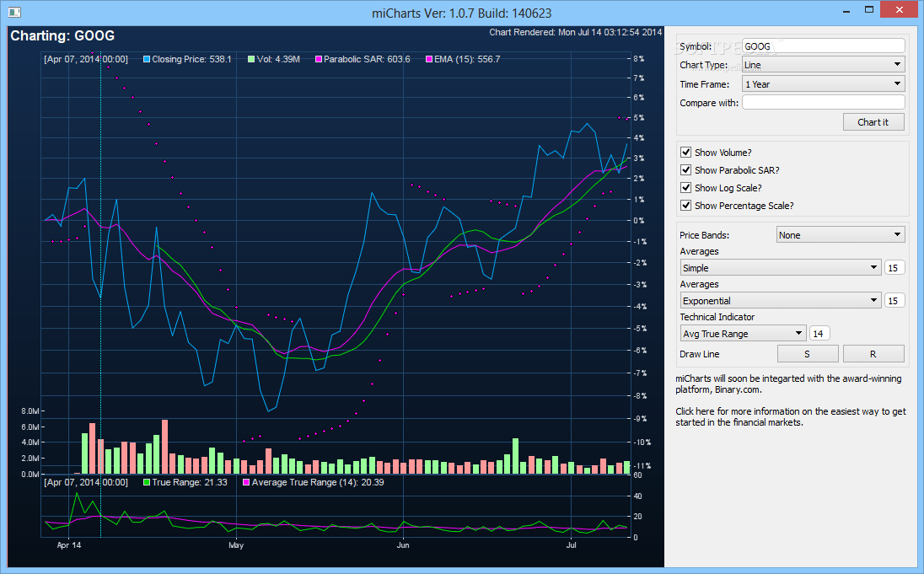924x574 pixels.
Task: Open the Chart Type dropdown set to Line
Action: pyautogui.click(x=823, y=65)
